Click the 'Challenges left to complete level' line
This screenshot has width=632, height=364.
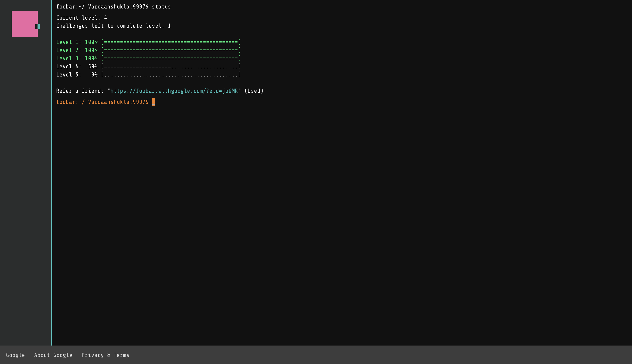[113, 26]
